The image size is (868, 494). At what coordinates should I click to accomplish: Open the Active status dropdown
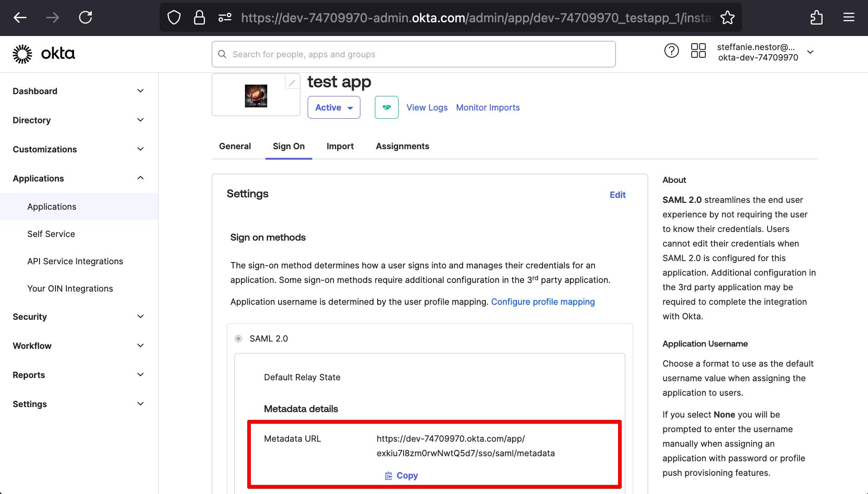tap(334, 107)
